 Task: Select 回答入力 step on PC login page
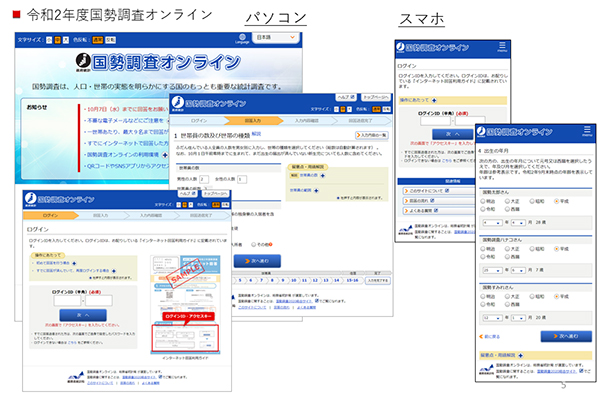[101, 215]
